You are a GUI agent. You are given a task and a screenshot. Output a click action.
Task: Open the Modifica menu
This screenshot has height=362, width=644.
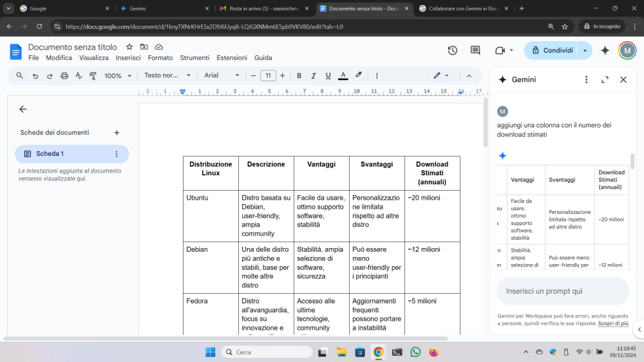tap(59, 58)
